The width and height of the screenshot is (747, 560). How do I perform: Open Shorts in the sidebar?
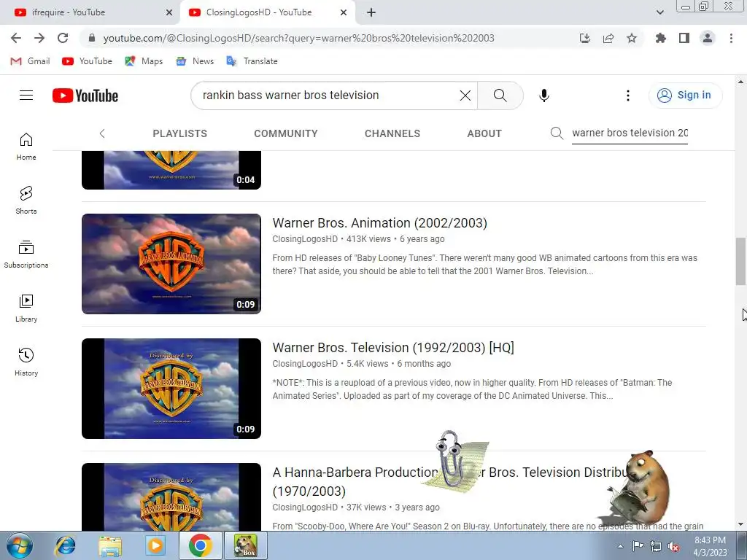click(26, 200)
